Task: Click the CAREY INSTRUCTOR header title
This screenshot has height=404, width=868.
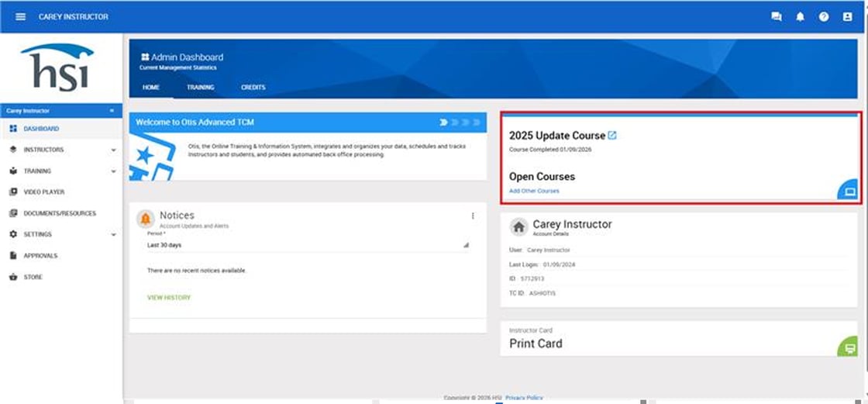Action: tap(74, 16)
